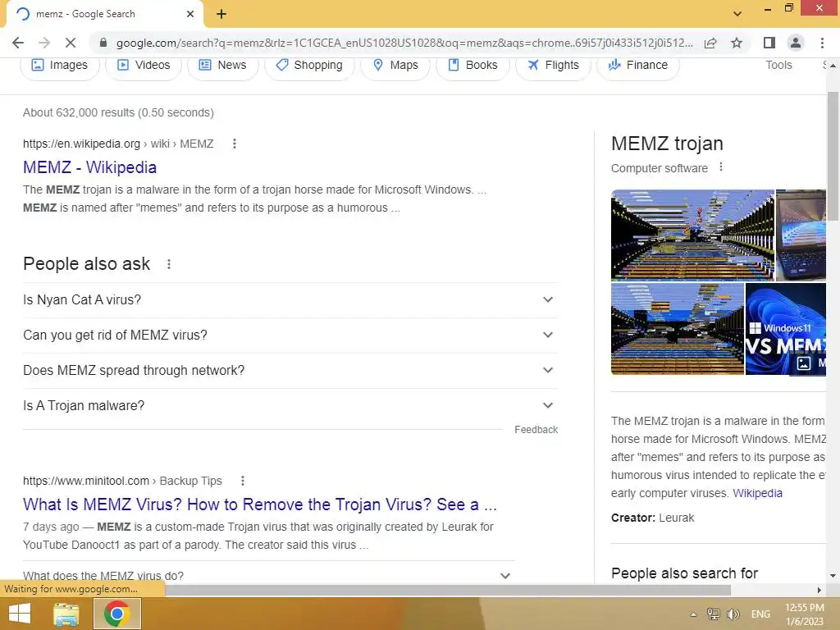Open the taskbar clock and date

[x=804, y=614]
